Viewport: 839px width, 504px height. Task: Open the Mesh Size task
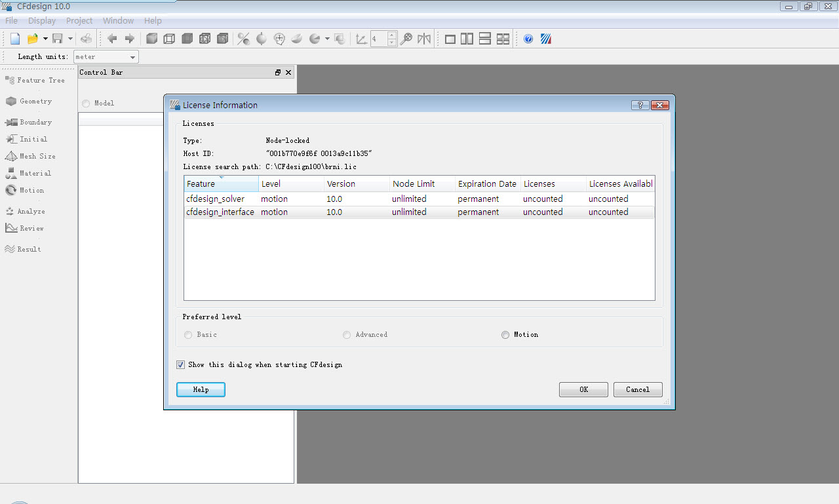tap(30, 157)
